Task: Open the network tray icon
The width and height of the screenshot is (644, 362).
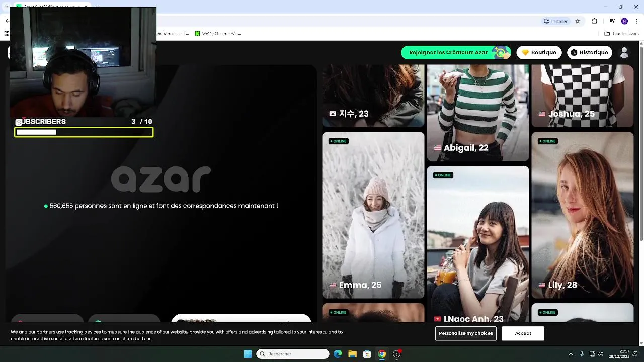Action: [592, 354]
